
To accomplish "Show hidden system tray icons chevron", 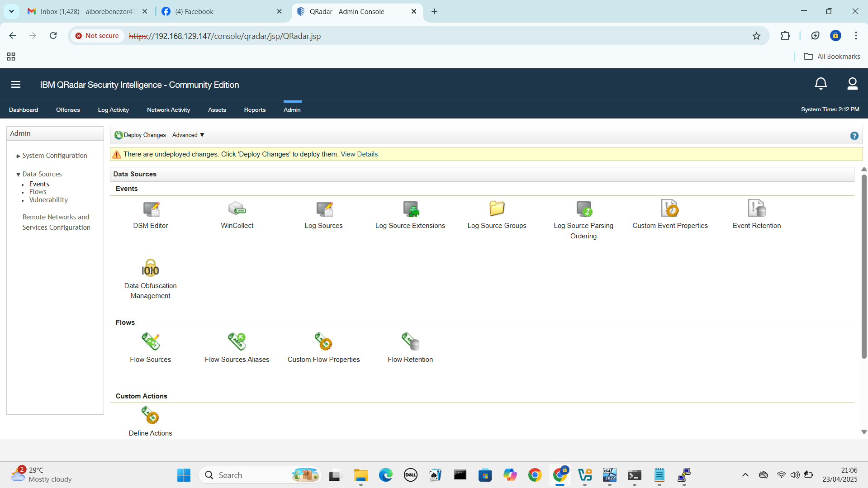I will coord(745,475).
